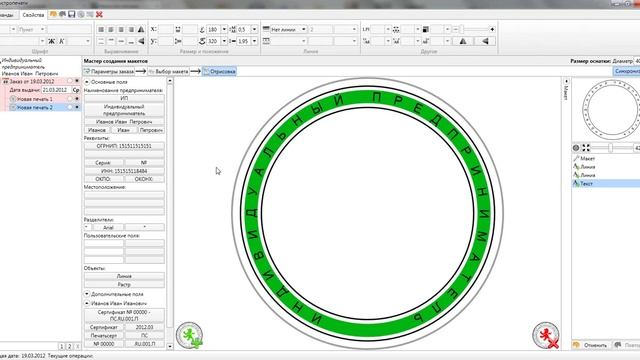Adjust the preview zoom slider handle
Viewport: 640px width, 360px height.
pos(611,148)
